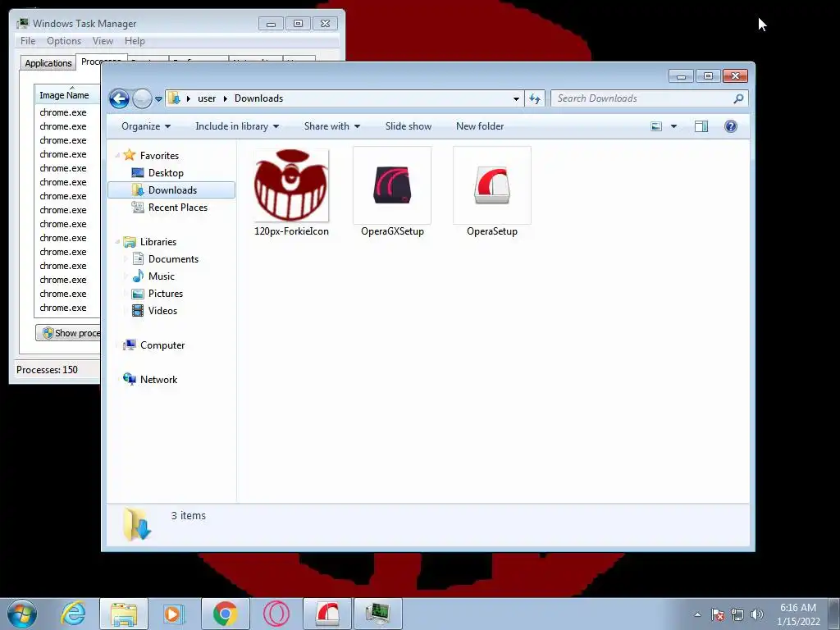
Task: Toggle the preview pane icon
Action: pos(701,126)
